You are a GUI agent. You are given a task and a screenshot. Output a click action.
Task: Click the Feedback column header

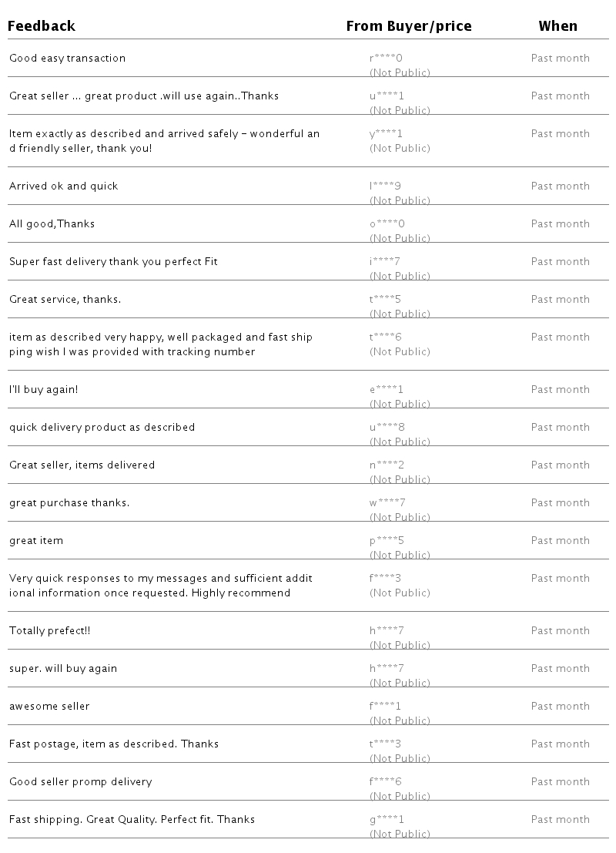coord(42,26)
